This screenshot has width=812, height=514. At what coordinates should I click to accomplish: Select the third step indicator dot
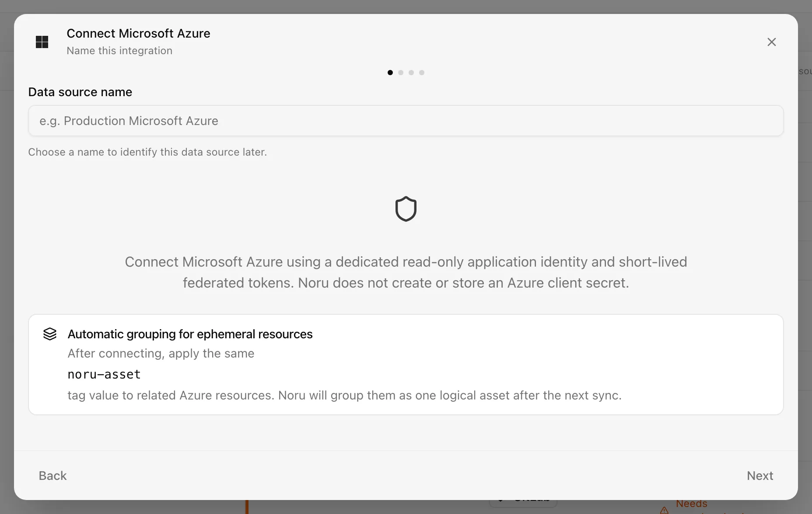click(411, 73)
